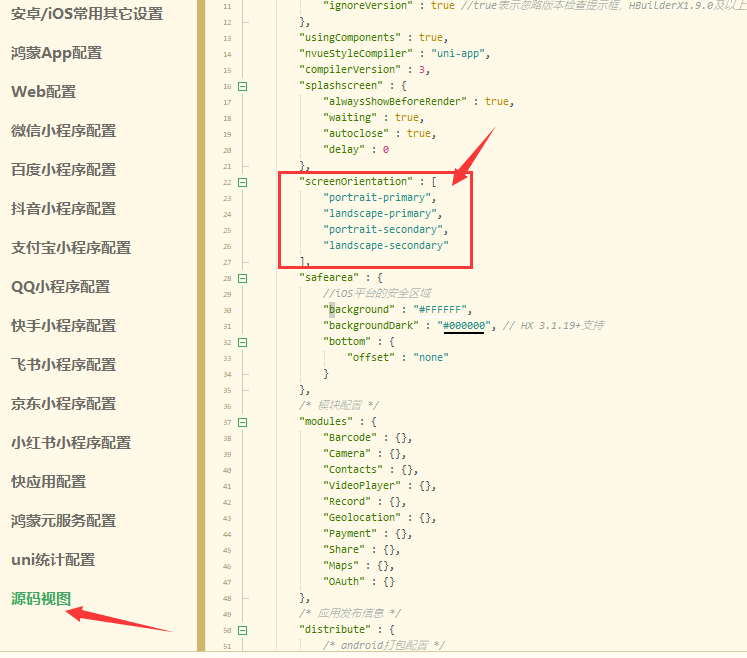Collapse the screenOrientation array fold marker
The width and height of the screenshot is (747, 658).
coord(242,182)
